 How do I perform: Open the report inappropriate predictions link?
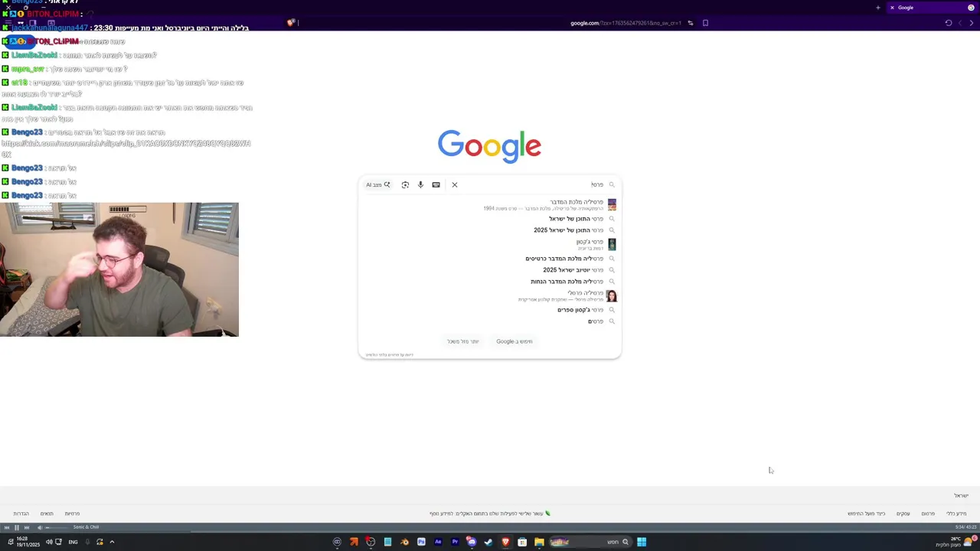pos(390,355)
